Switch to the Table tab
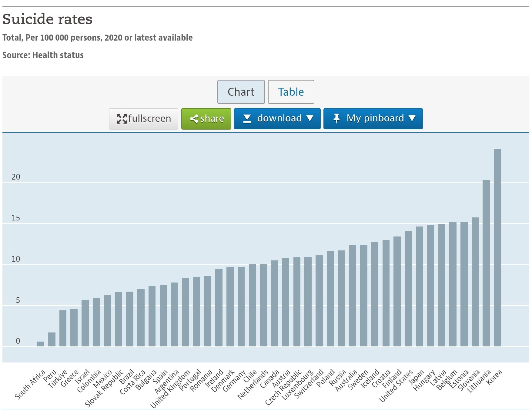The height and width of the screenshot is (410, 532). coord(291,92)
